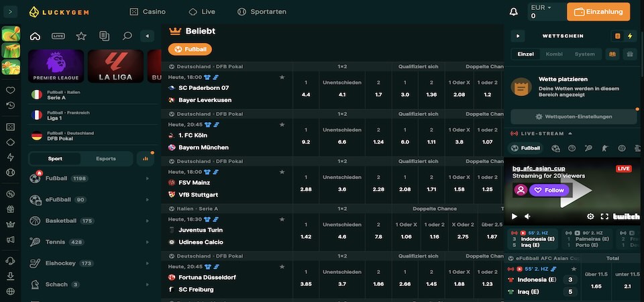Image resolution: width=644 pixels, height=302 pixels.
Task: Open the orange betslip list icon
Action: 617,36
